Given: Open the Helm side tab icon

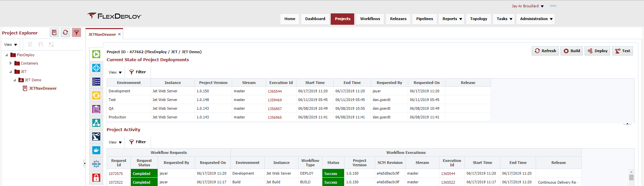Looking at the screenshot, I should click(x=96, y=164).
